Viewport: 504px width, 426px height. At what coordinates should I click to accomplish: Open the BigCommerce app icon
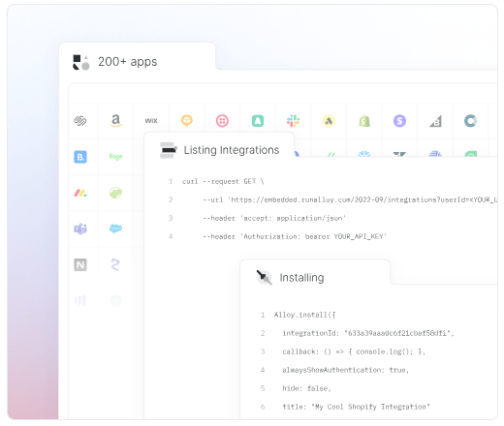click(x=435, y=121)
